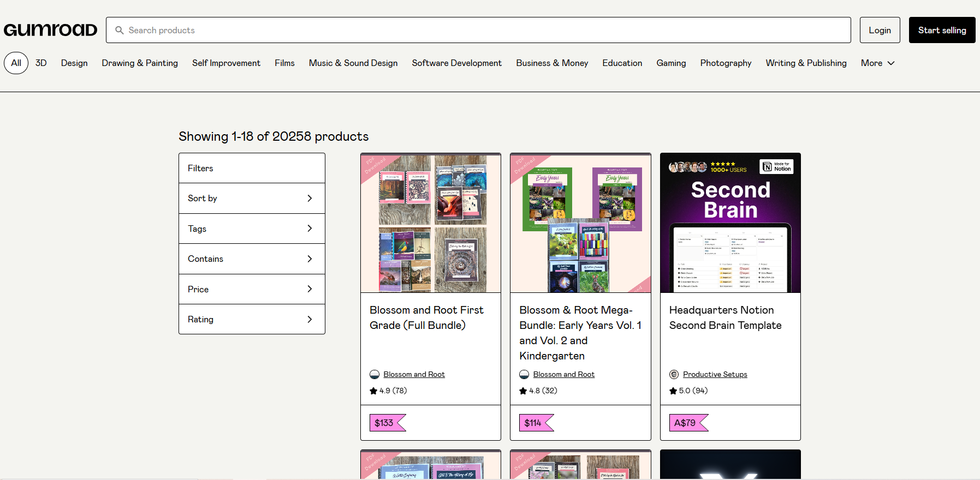Viewport: 980px width, 480px height.
Task: Click the star rating 4.8 (32)
Action: (x=538, y=391)
